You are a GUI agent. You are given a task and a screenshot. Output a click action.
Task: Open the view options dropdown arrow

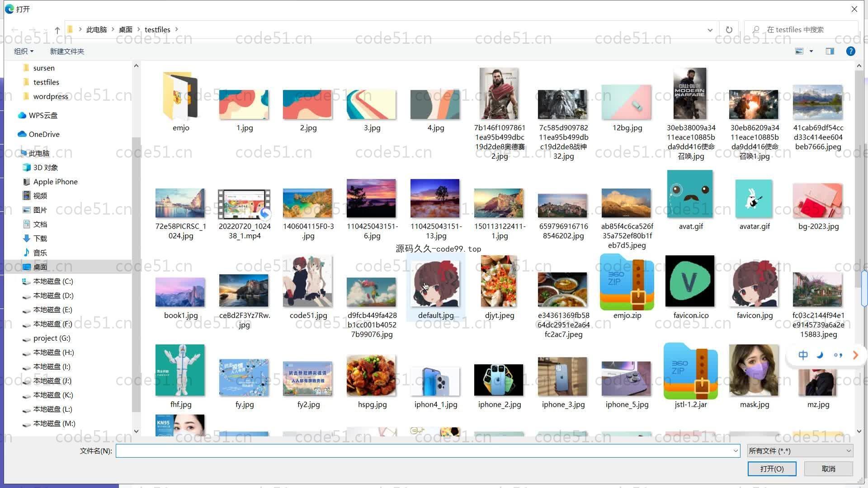[x=811, y=52]
